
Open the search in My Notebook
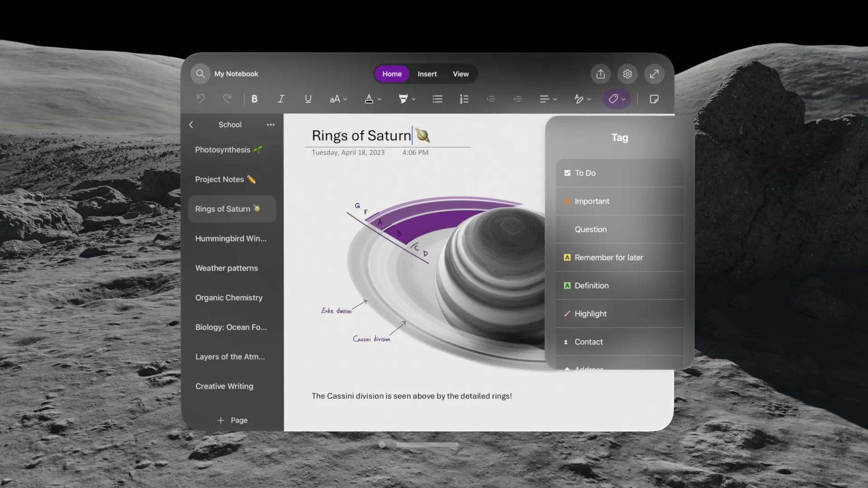pos(200,74)
